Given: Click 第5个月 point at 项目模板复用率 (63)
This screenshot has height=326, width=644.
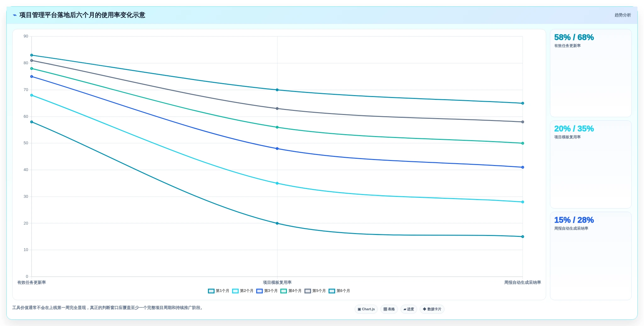Looking at the screenshot, I should [277, 109].
